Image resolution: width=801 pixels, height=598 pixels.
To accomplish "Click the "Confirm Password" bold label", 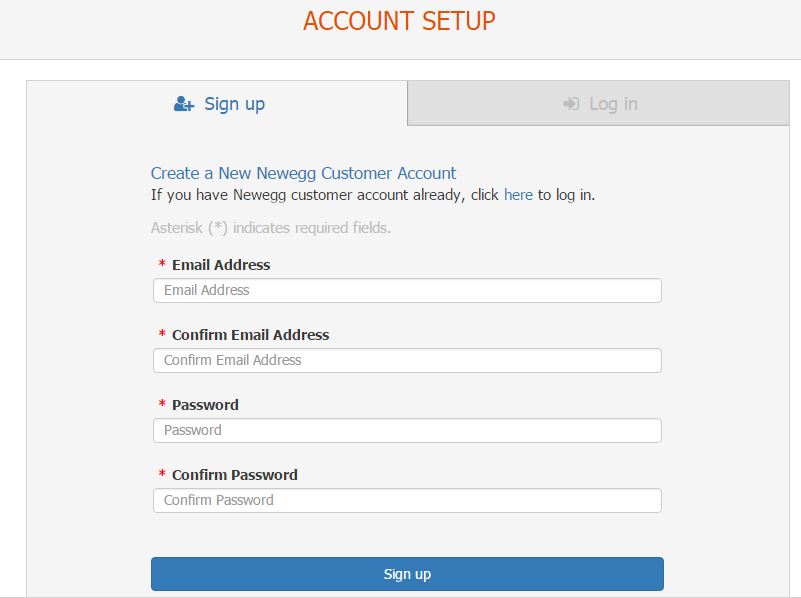I will 235,475.
